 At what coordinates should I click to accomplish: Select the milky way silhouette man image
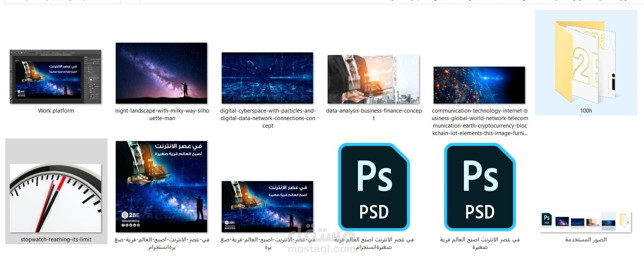(161, 73)
